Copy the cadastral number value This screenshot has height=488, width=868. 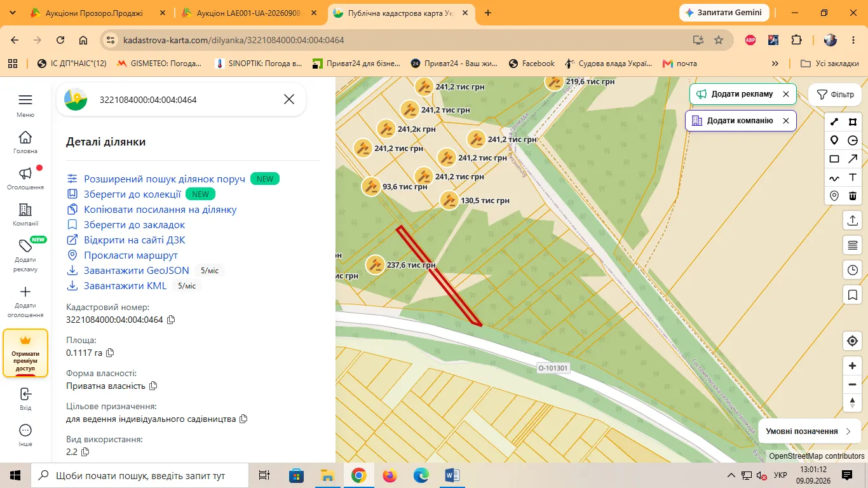170,320
